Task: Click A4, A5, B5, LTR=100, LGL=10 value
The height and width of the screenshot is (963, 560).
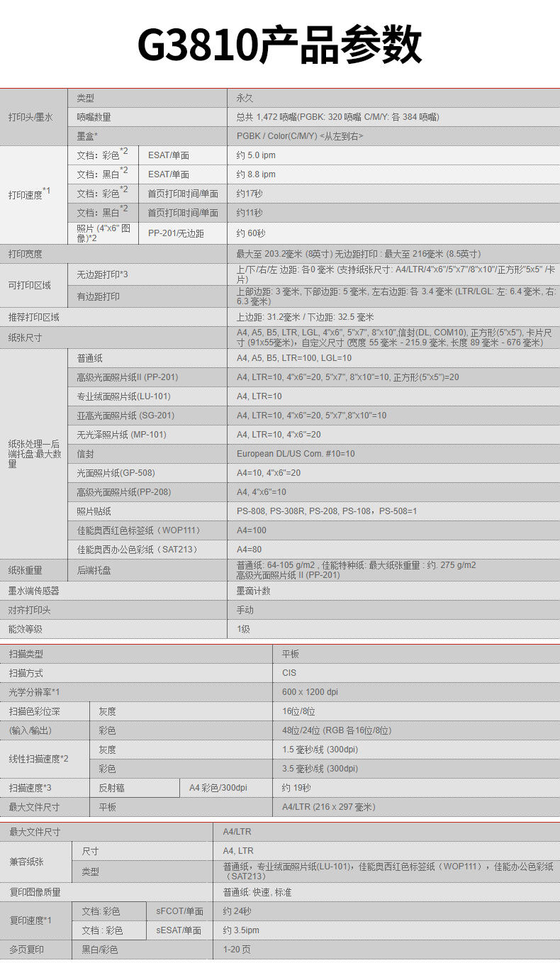Action: click(x=294, y=358)
